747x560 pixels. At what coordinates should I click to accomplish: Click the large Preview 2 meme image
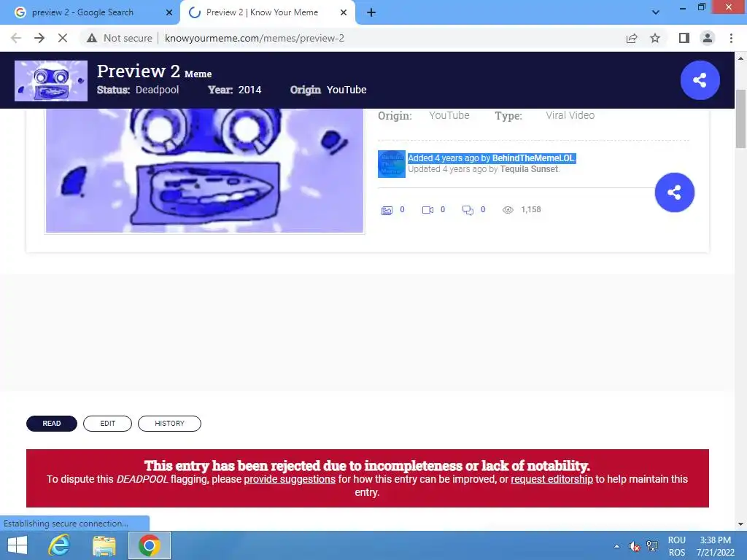(205, 171)
